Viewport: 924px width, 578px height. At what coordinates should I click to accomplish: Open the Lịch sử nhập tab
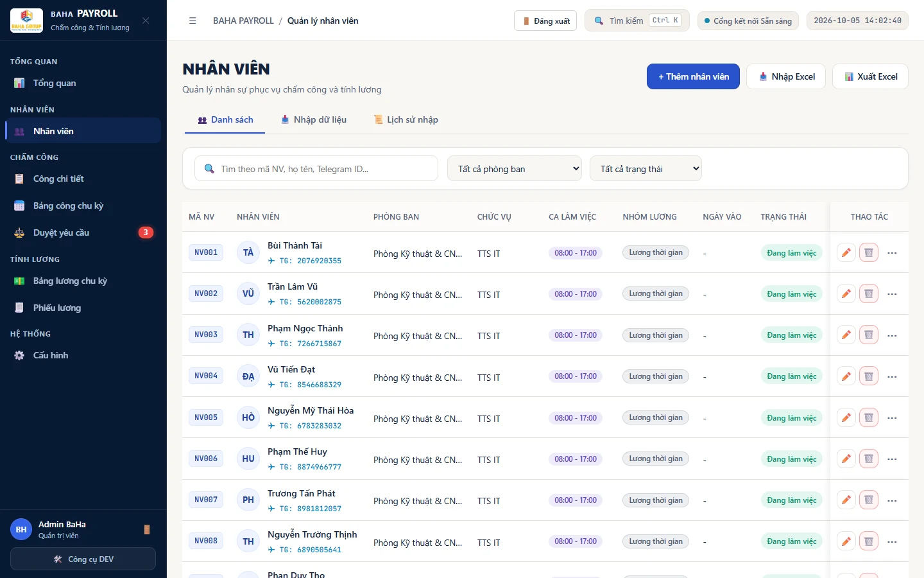[406, 119]
